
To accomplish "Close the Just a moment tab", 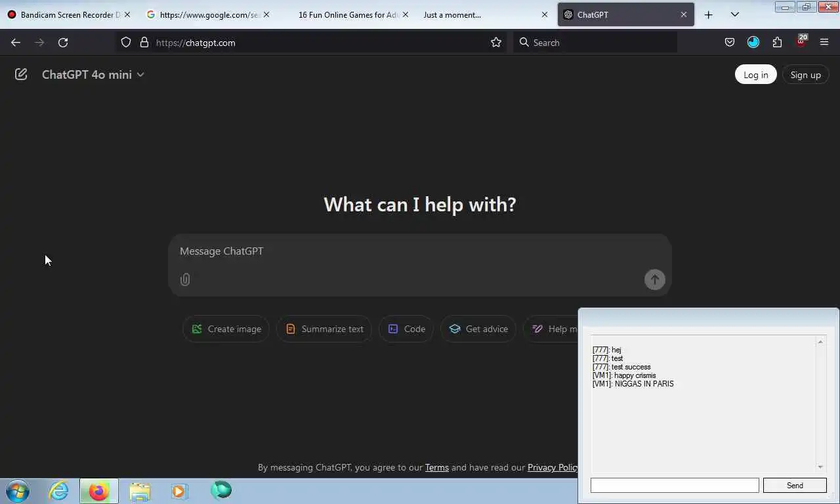I will (x=544, y=14).
